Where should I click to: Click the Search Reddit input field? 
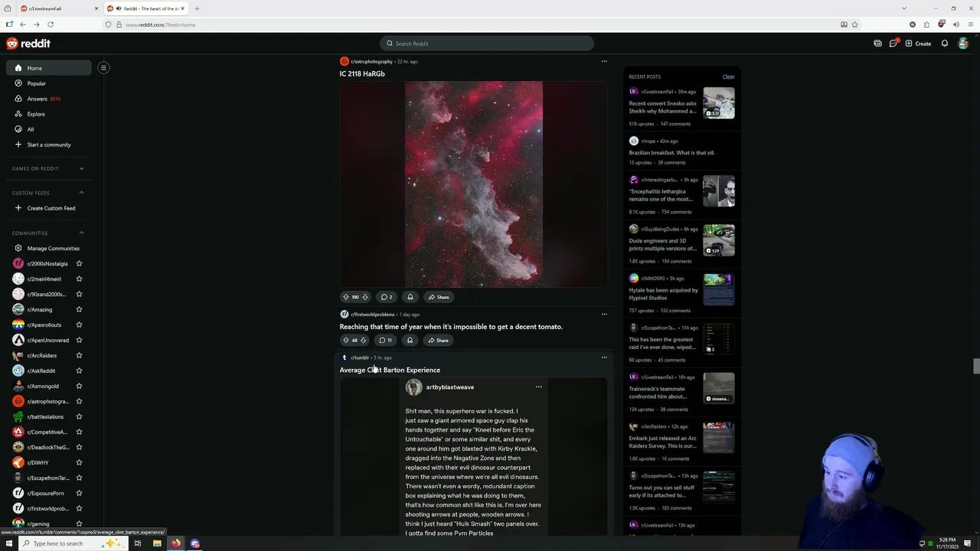[x=487, y=44]
